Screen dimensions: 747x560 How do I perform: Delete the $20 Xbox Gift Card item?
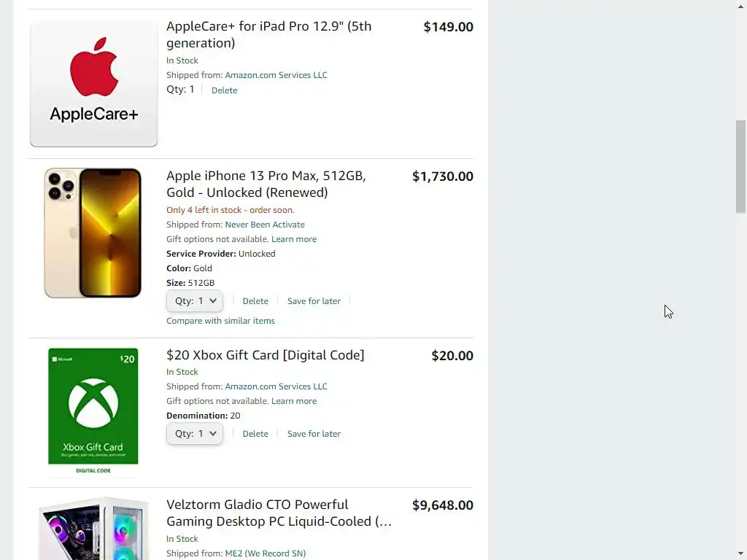tap(255, 434)
